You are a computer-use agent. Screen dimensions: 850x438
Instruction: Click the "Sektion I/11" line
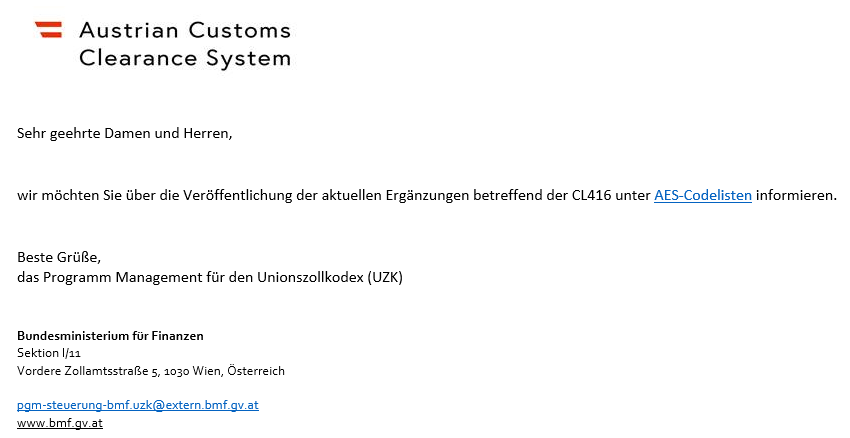(49, 353)
